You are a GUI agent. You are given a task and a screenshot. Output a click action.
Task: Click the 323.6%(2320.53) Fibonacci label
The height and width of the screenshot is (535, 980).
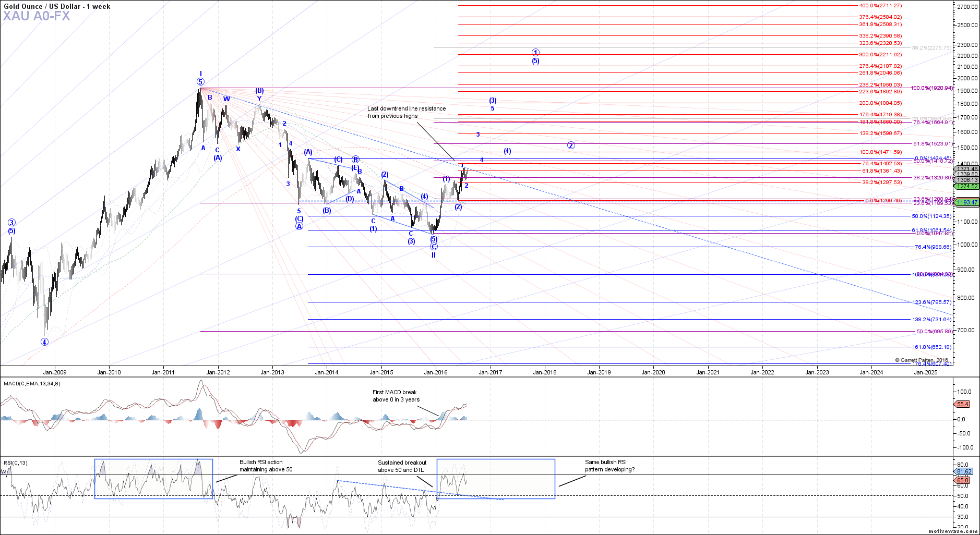pos(880,43)
